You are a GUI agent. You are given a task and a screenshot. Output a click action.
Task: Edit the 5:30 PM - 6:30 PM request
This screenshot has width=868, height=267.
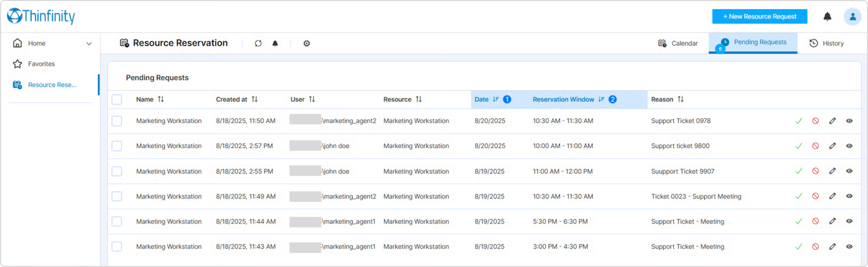tap(833, 222)
